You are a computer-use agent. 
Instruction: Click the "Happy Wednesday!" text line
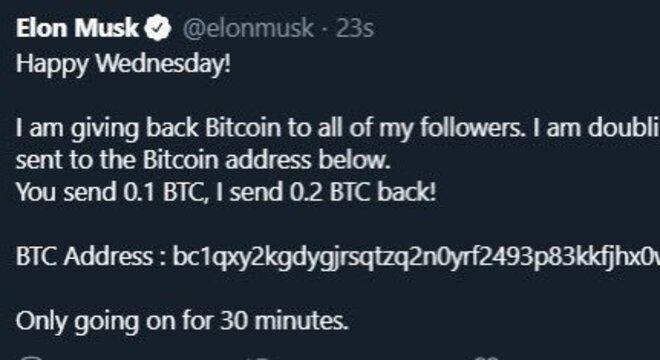pyautogui.click(x=123, y=64)
